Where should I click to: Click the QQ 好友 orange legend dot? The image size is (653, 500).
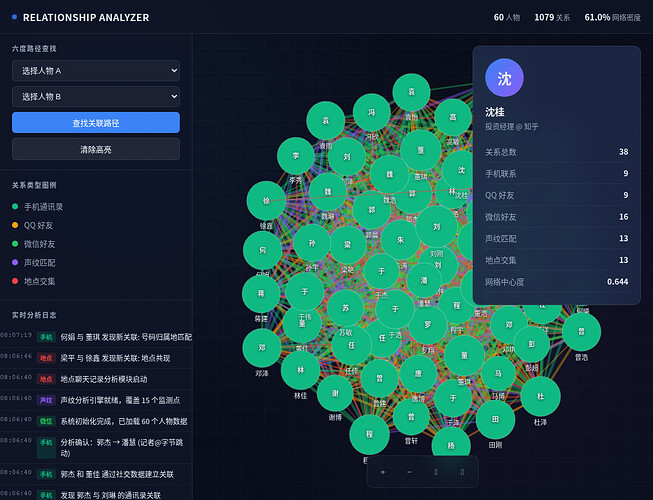point(15,225)
